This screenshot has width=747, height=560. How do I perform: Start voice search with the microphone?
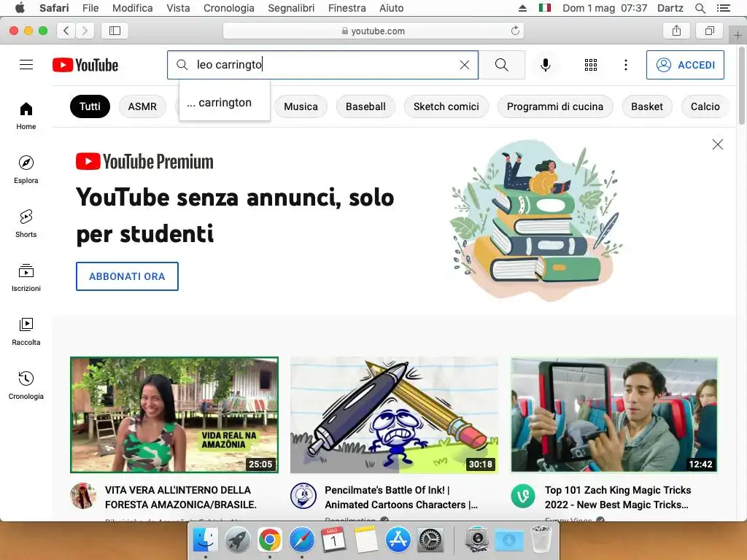coord(546,65)
